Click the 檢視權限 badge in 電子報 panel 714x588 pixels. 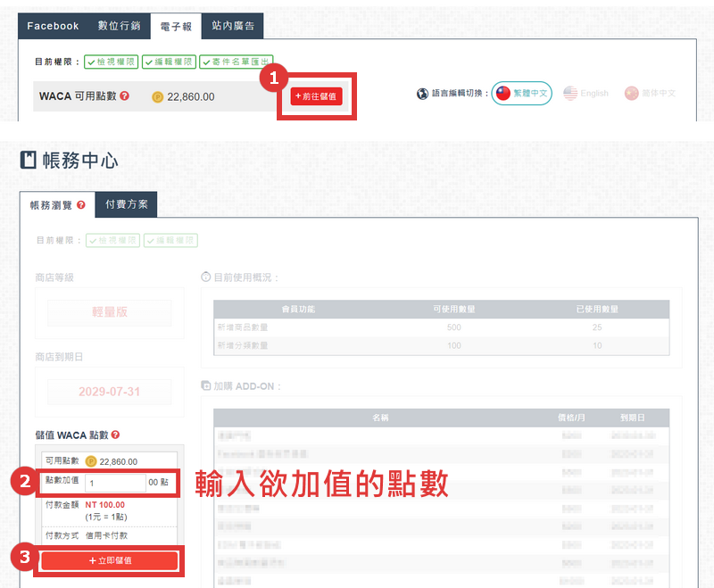(x=111, y=62)
